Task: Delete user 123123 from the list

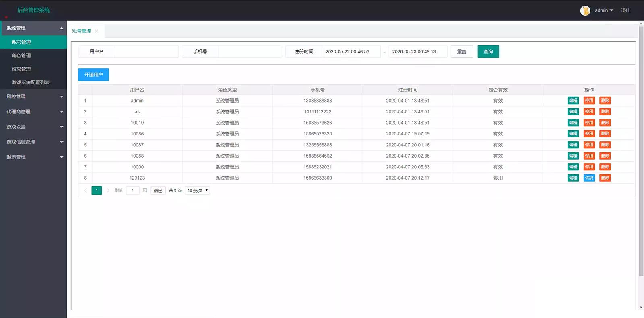Action: point(605,178)
